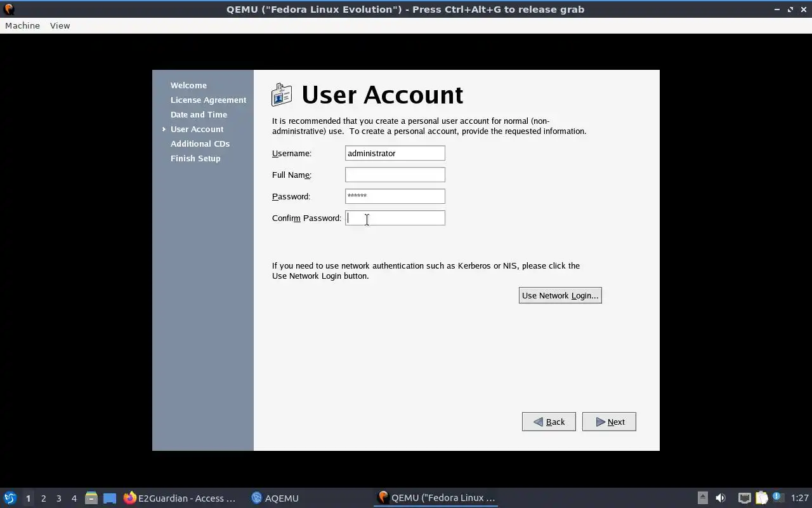
Task: Open the file manager taskbar icon
Action: pyautogui.click(x=91, y=498)
